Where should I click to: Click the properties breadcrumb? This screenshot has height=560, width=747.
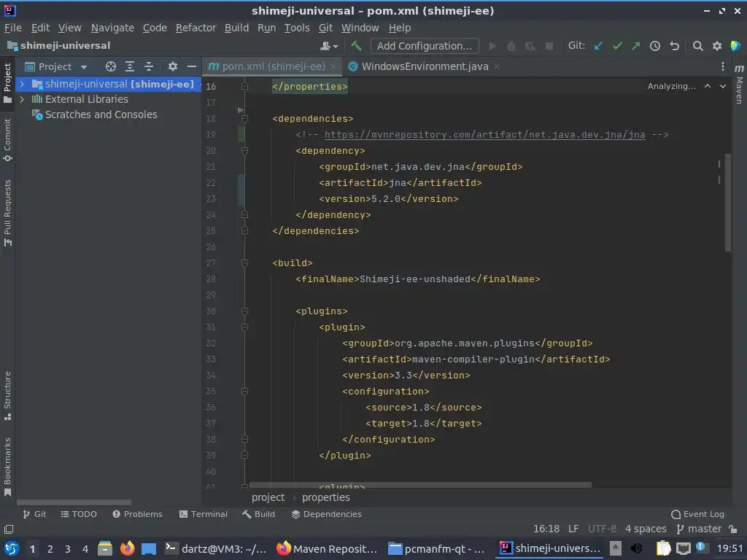326,497
